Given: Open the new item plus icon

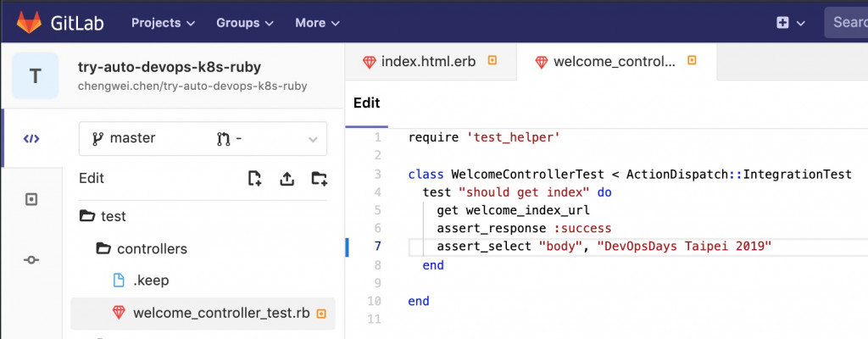Looking at the screenshot, I should pos(782,23).
